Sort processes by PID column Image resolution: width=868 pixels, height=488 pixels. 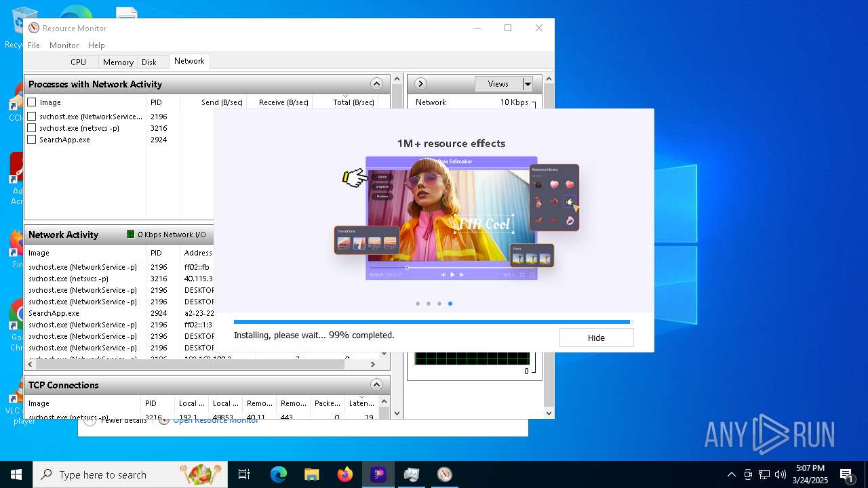tap(163, 102)
